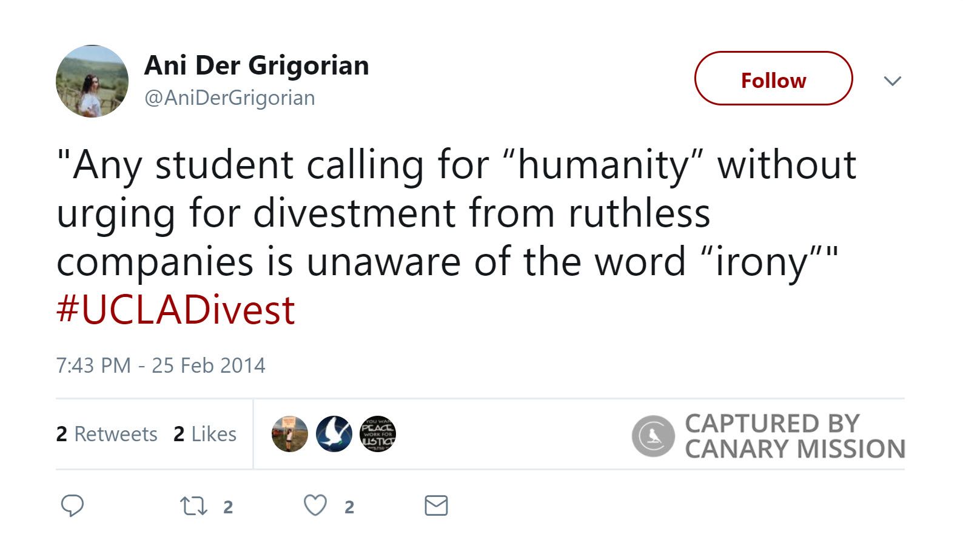
Task: Open the Ani Der Grigorian display name
Action: (x=257, y=65)
